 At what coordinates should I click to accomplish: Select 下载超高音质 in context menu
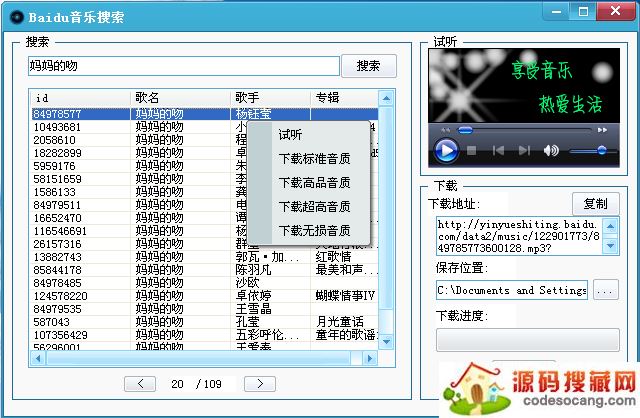(x=314, y=207)
